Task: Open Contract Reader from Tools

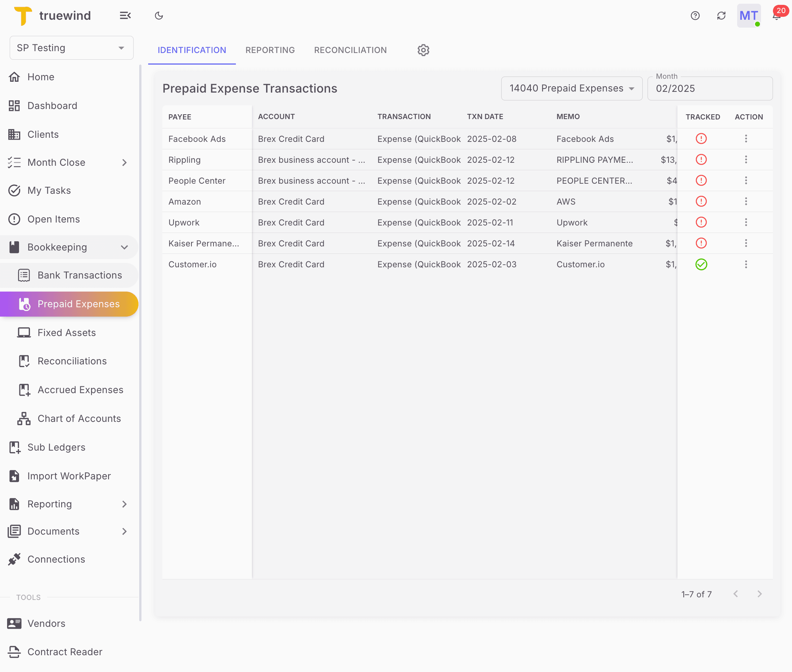Action: [x=65, y=652]
